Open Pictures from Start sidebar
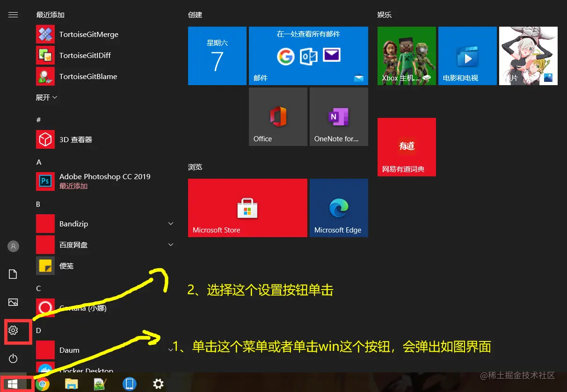 point(13,302)
